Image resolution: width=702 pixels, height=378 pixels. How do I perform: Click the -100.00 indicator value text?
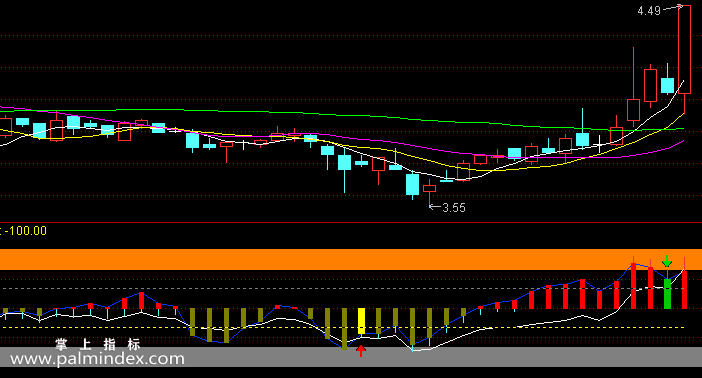pyautogui.click(x=26, y=231)
